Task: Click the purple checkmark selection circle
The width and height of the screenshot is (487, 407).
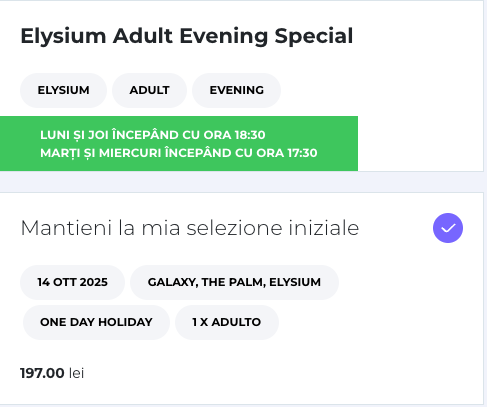Action: tap(448, 228)
